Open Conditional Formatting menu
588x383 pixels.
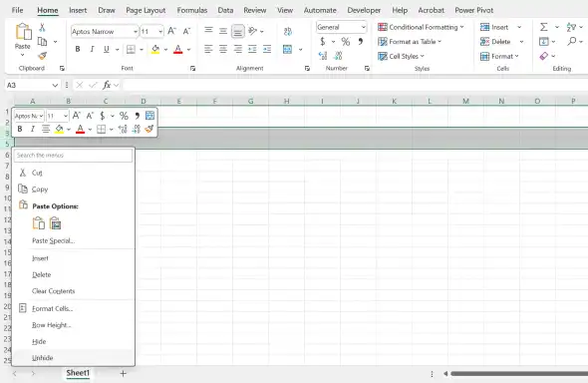[x=421, y=27]
